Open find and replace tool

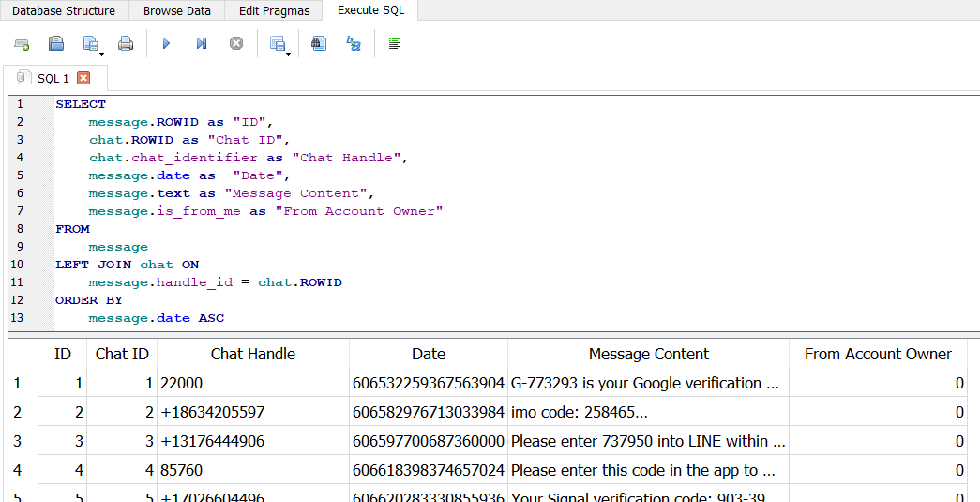pos(354,44)
